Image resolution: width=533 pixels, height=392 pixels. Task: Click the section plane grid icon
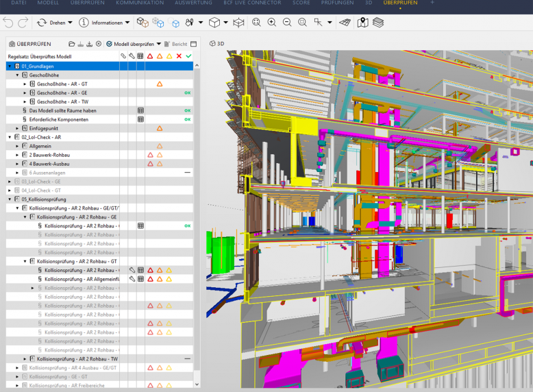point(345,23)
